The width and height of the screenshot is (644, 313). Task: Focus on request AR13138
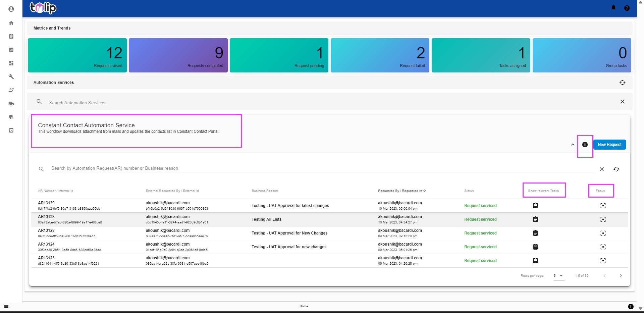click(603, 219)
